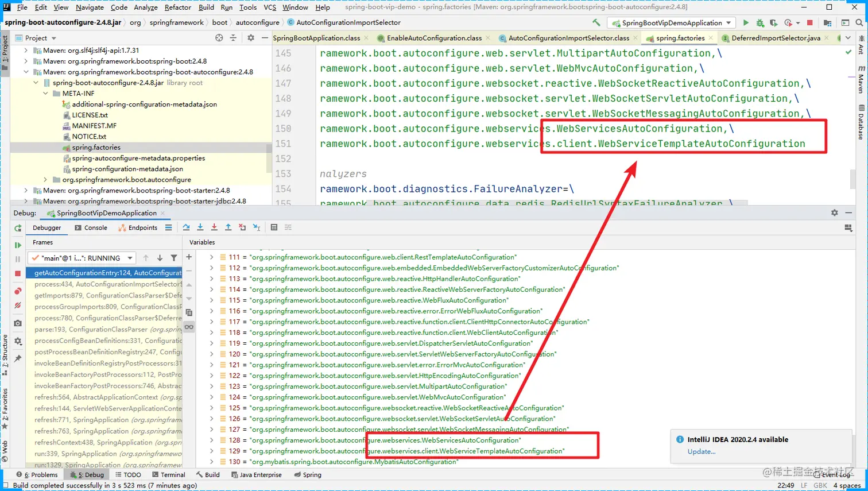Stop the debug session with the red square
This screenshot has height=491, width=868.
pyautogui.click(x=18, y=274)
